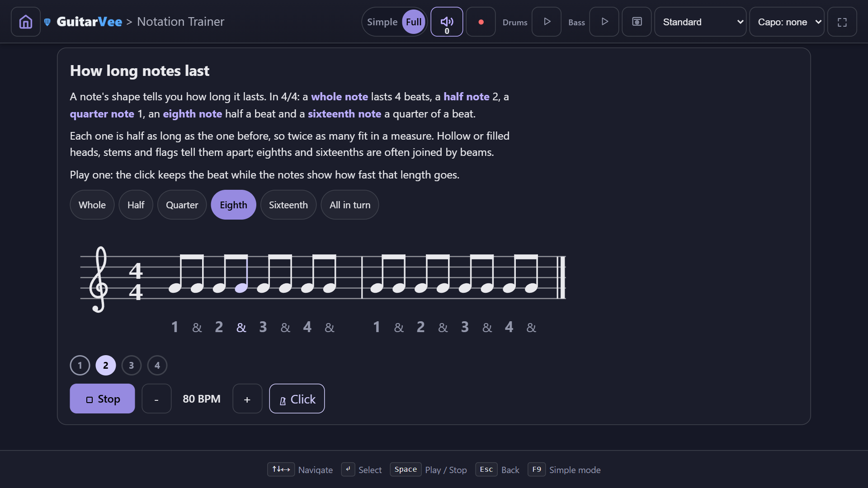
Task: Select beat indicator 3
Action: tap(132, 365)
